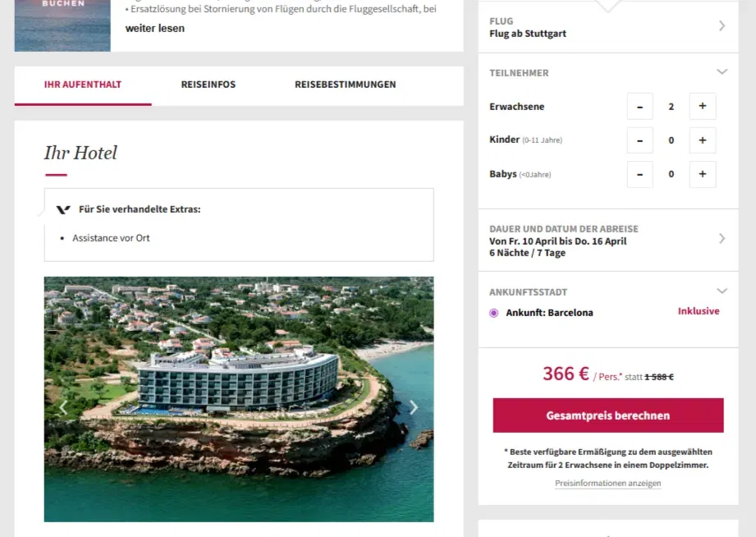This screenshot has width=756, height=537.
Task: Click the weiter lesen link
Action: tap(155, 28)
